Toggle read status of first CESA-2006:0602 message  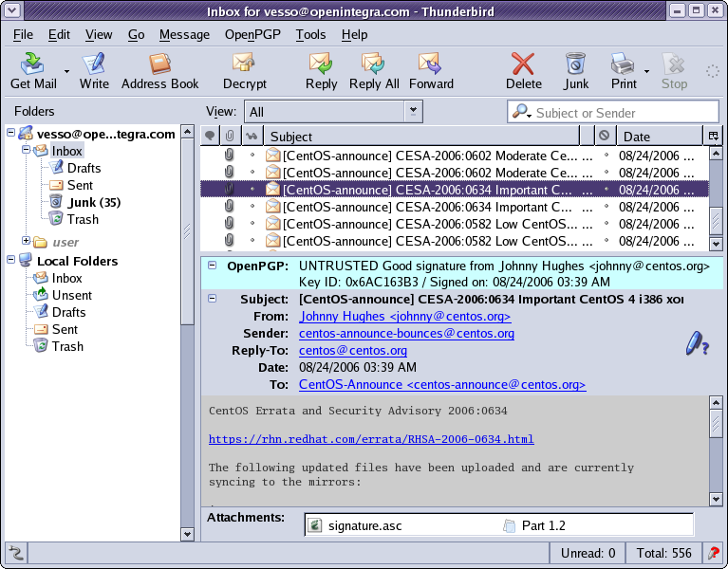[252, 156]
